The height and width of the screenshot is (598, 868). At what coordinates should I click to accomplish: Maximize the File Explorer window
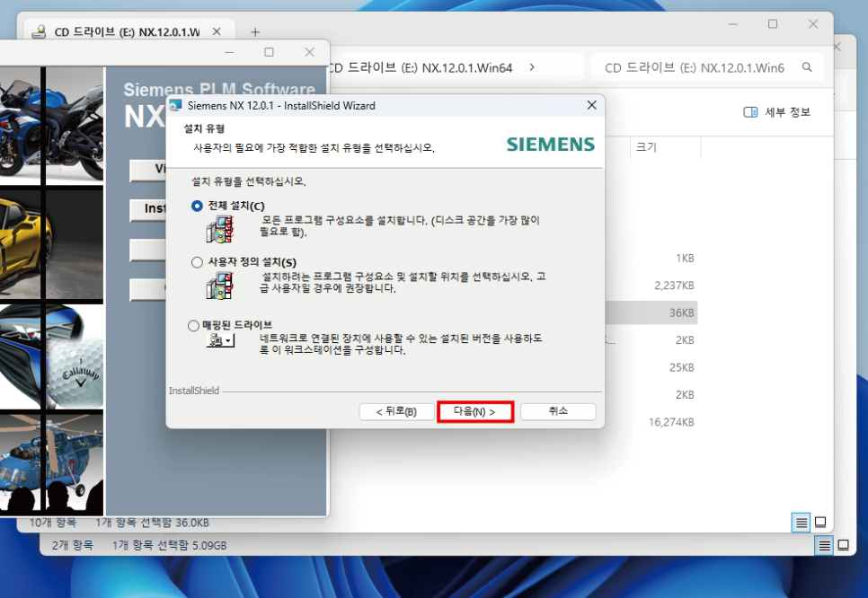tap(773, 23)
